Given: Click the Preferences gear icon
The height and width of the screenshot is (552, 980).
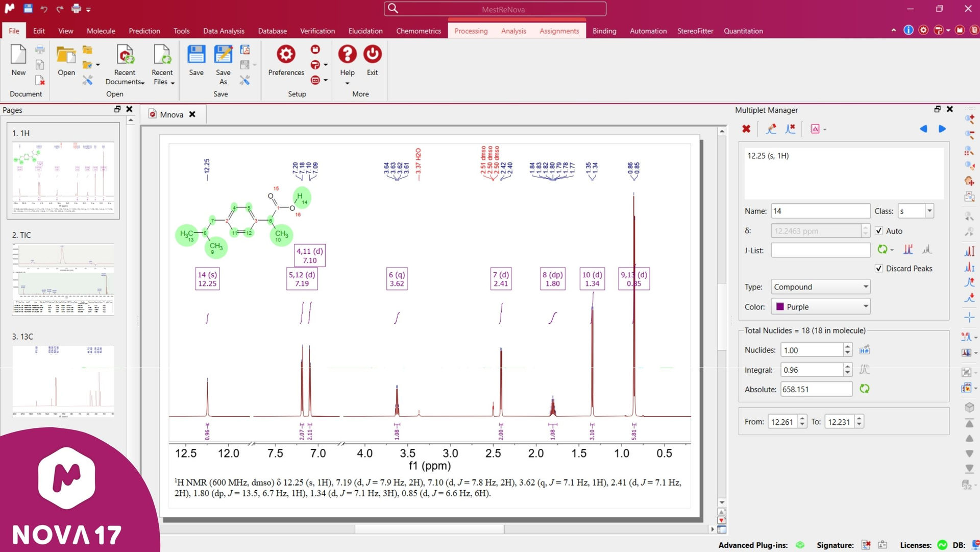Looking at the screenshot, I should click(286, 54).
